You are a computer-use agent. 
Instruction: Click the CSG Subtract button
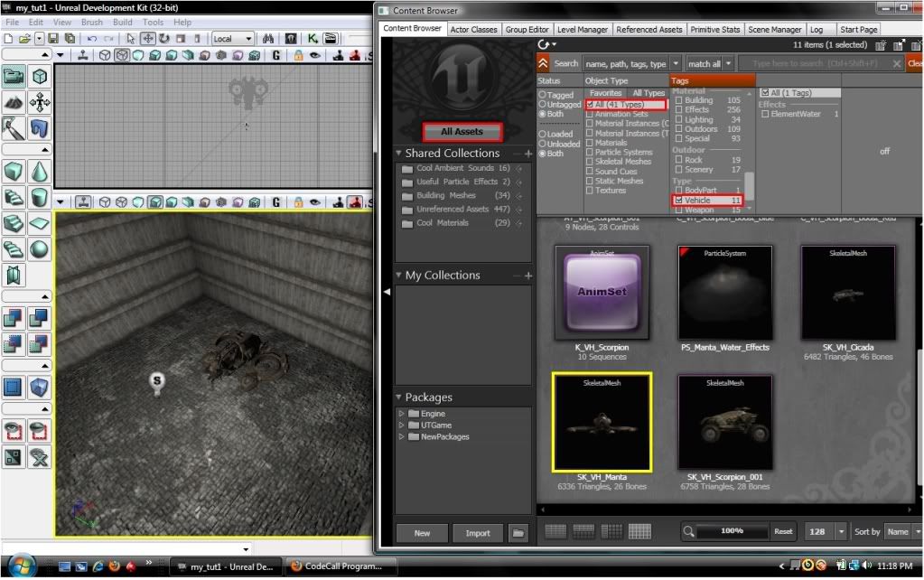click(40, 318)
